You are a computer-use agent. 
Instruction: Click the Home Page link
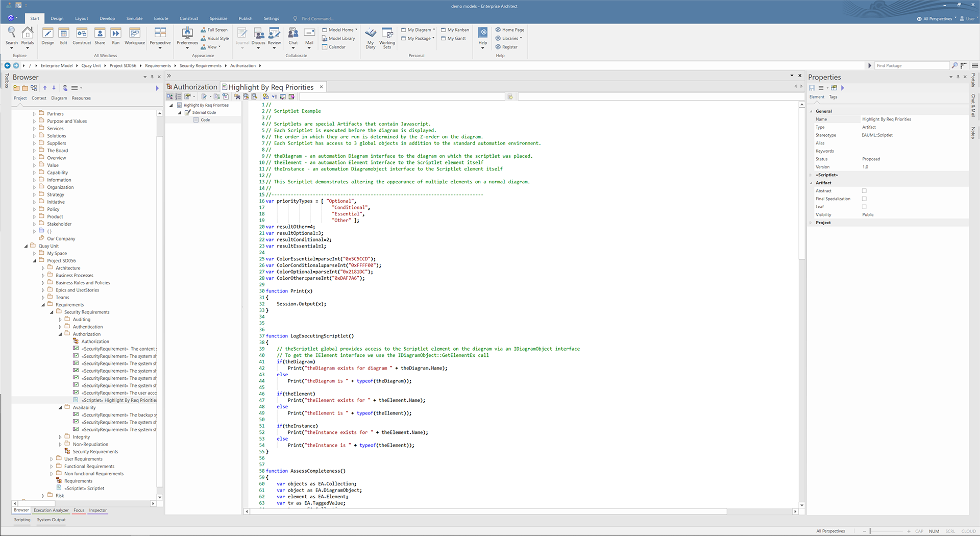512,30
